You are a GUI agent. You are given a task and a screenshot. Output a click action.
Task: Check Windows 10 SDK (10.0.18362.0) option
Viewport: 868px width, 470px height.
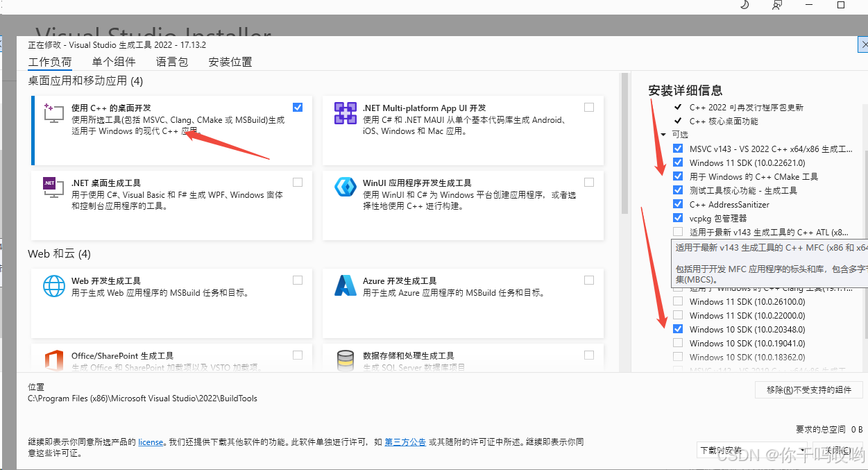pos(678,357)
